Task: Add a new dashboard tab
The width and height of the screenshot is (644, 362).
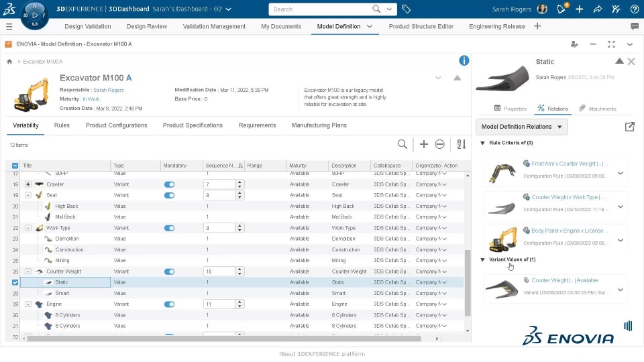Action: pyautogui.click(x=537, y=26)
